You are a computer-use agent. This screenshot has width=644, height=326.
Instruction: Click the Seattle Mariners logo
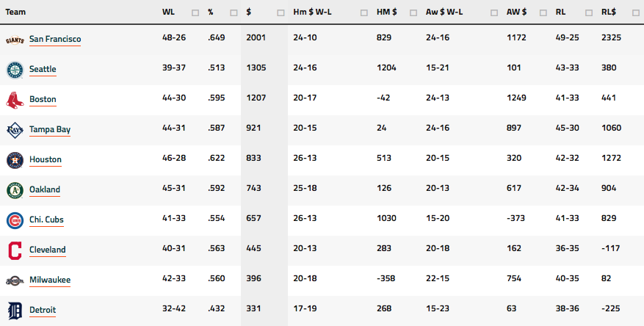[15, 70]
